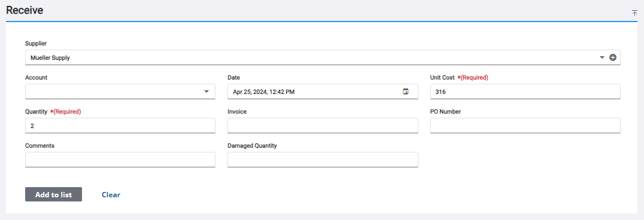Click the Damaged Quantity field
The width and height of the screenshot is (644, 220).
click(323, 160)
